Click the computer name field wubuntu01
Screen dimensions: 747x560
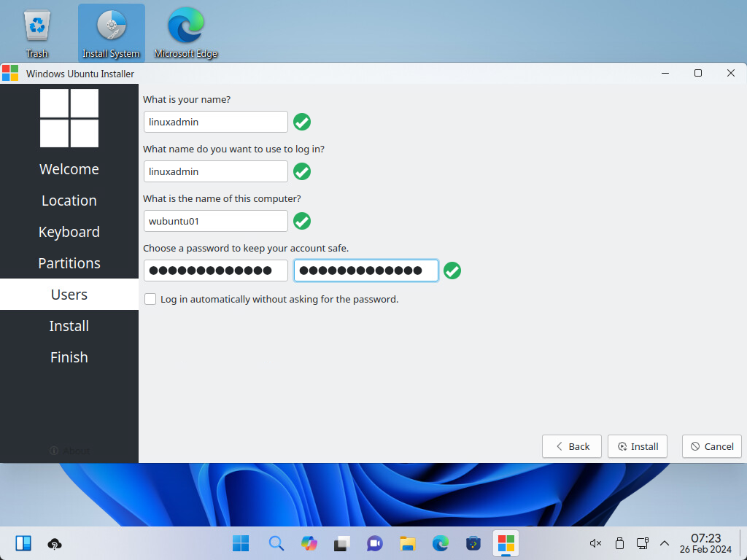[215, 221]
